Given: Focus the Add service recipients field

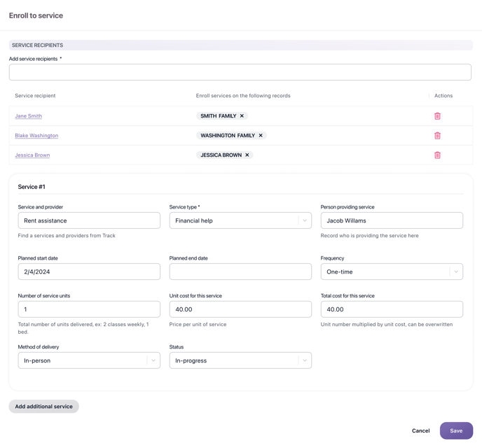Looking at the screenshot, I should click(240, 72).
